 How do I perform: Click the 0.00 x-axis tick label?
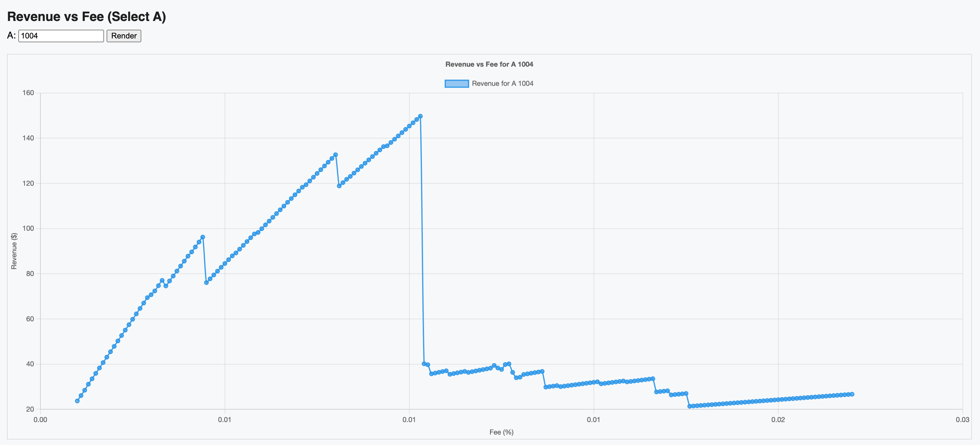click(x=40, y=420)
